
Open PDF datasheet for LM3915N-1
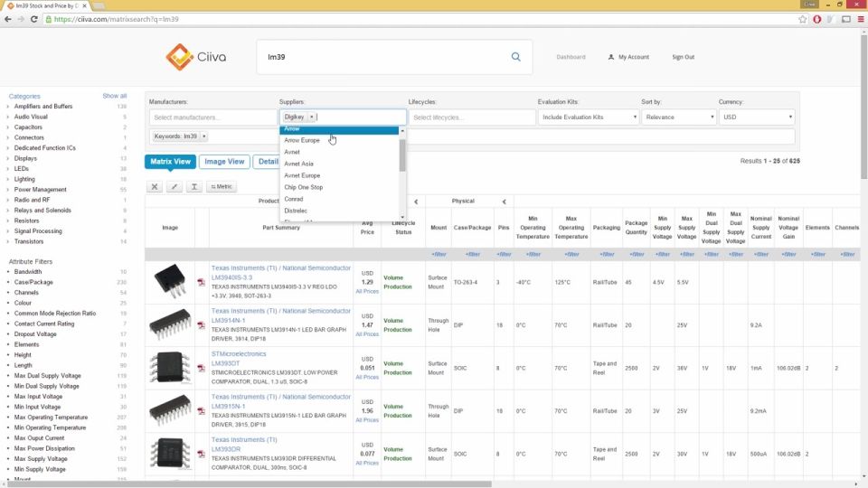click(x=201, y=411)
